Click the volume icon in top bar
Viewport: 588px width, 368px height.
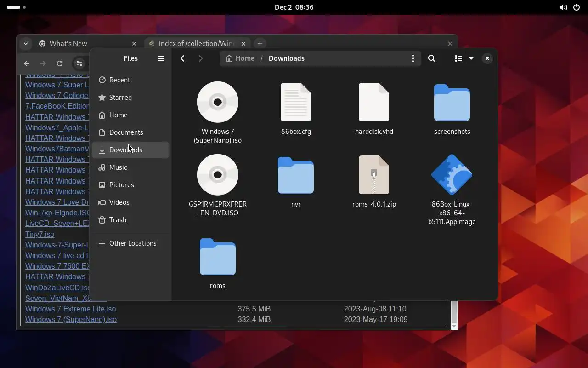pos(563,7)
